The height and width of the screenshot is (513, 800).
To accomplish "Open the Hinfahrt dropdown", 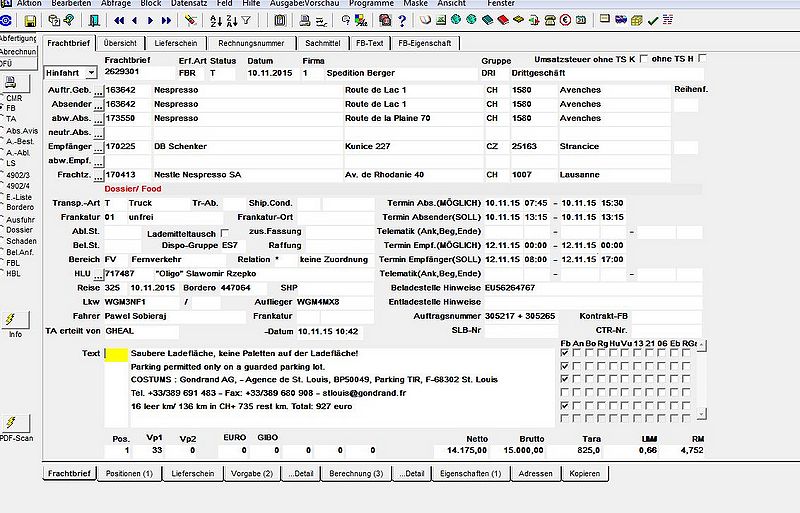I will [91, 73].
